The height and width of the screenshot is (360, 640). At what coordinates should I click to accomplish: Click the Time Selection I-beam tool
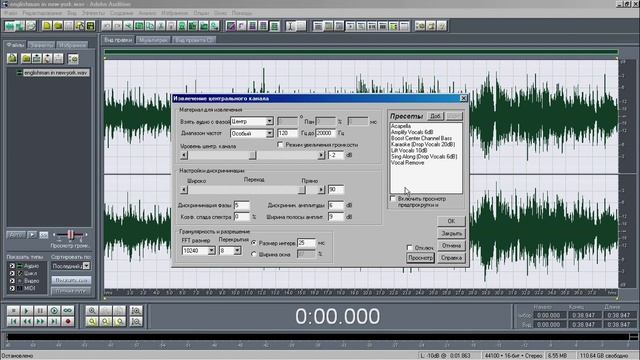[x=290, y=26]
